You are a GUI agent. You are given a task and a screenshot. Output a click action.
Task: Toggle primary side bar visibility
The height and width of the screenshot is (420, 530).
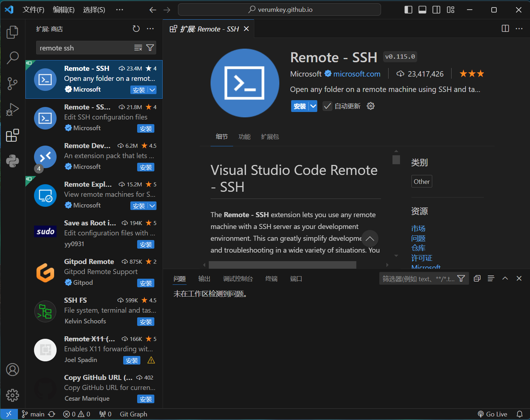pos(408,10)
